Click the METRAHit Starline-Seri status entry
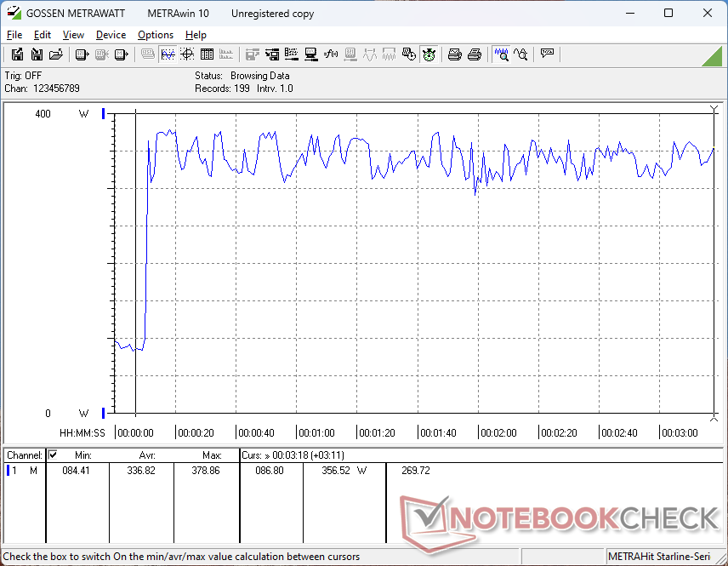 (659, 557)
